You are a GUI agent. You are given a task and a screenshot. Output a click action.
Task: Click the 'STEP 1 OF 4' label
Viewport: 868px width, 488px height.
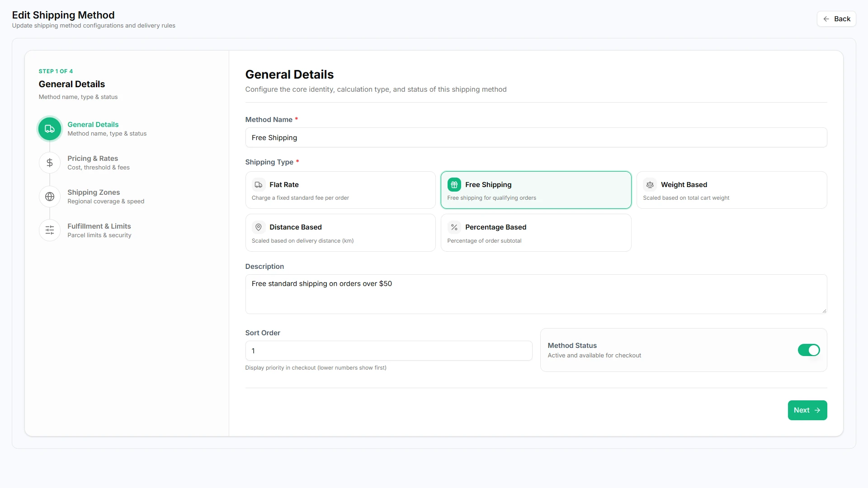click(56, 71)
